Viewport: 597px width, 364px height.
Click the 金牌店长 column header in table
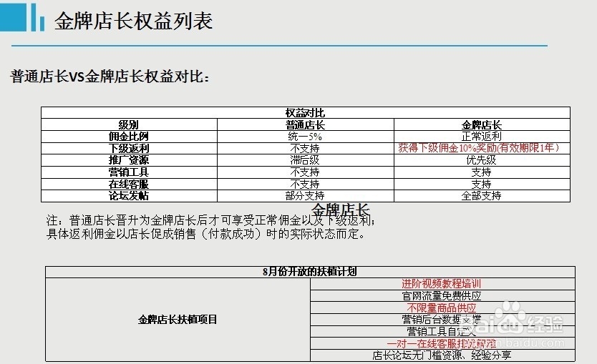coord(482,124)
